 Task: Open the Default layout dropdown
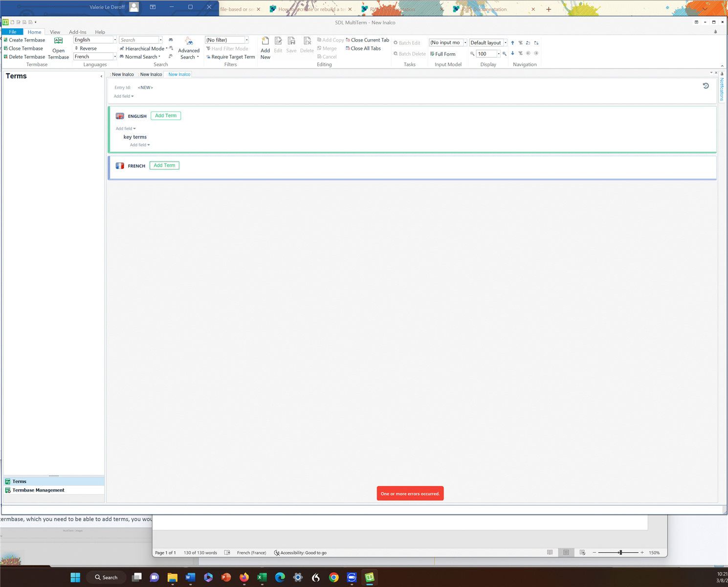pos(506,43)
